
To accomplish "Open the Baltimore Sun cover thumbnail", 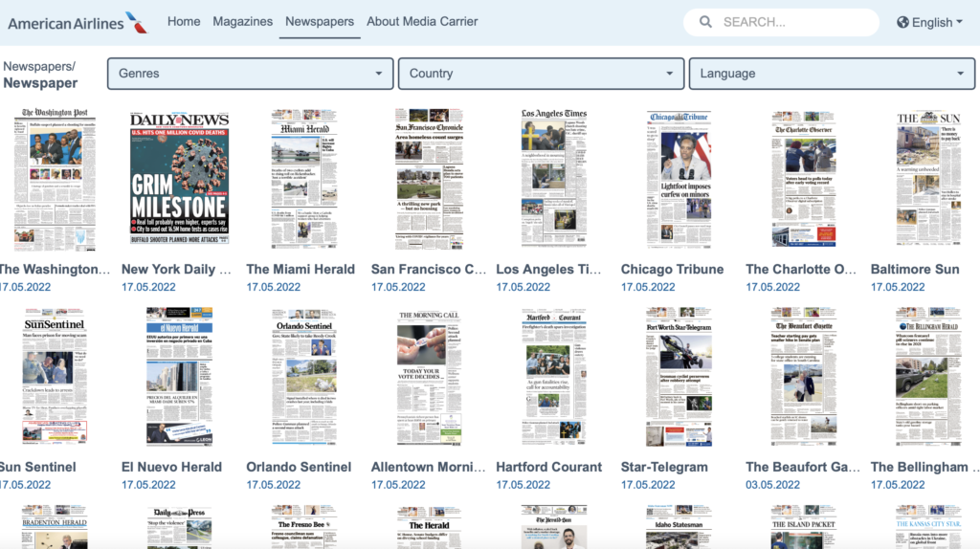I will coord(927,179).
